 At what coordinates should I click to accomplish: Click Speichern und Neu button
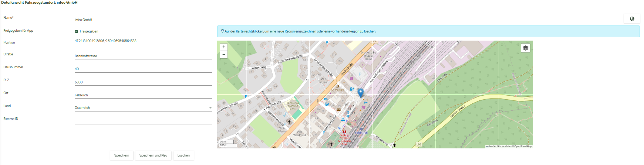tap(153, 155)
